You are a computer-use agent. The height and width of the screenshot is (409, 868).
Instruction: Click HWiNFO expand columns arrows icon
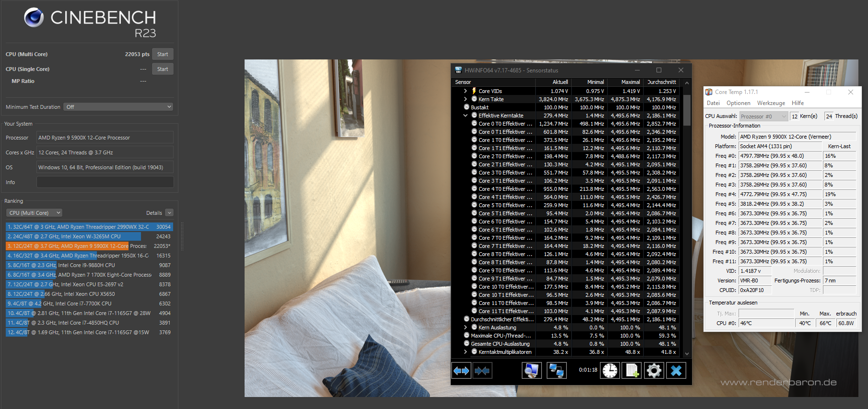(x=461, y=371)
